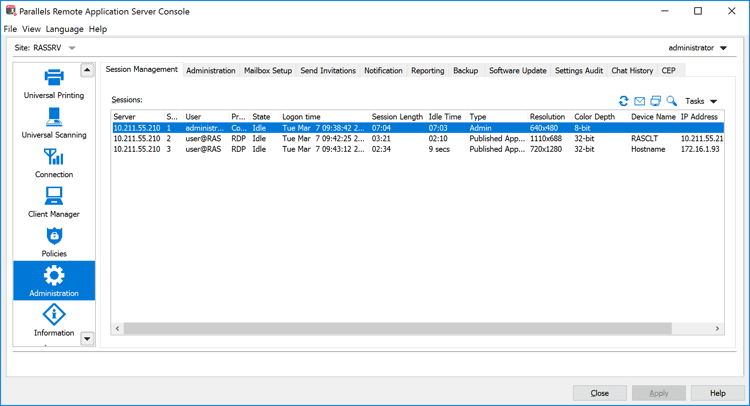Open the View menu

point(31,29)
